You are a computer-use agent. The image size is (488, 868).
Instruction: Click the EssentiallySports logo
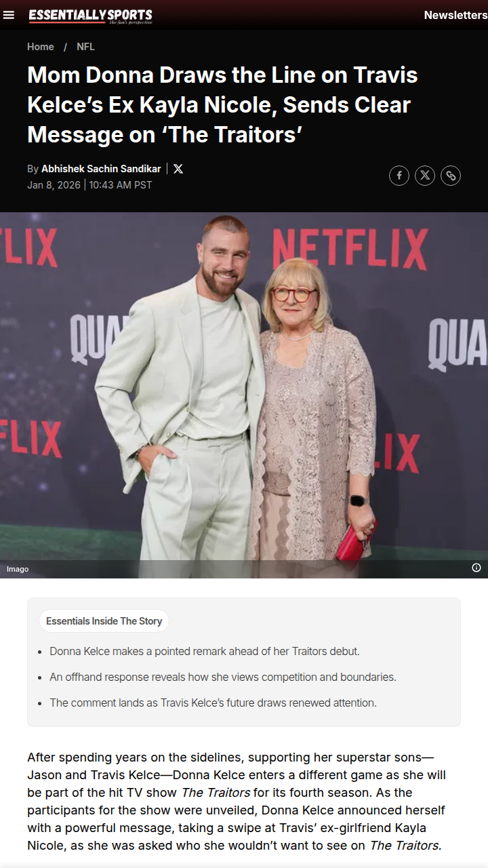click(x=90, y=16)
